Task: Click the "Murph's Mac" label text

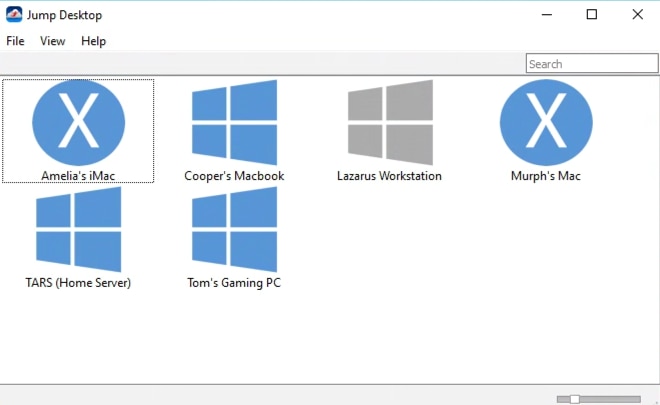Action: point(546,176)
